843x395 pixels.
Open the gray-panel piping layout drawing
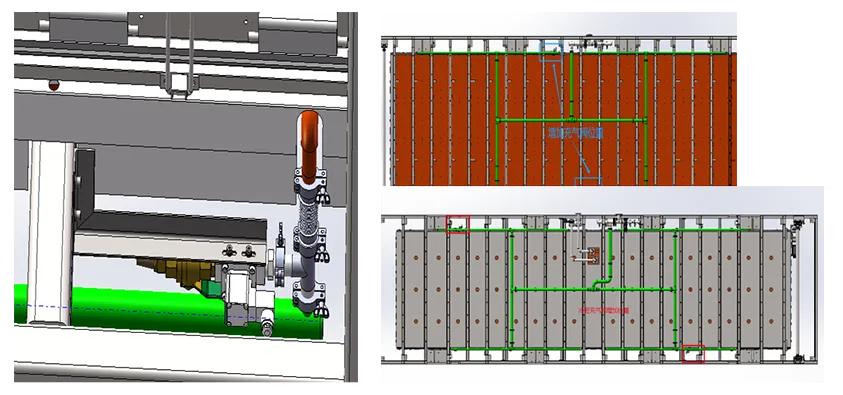602,284
